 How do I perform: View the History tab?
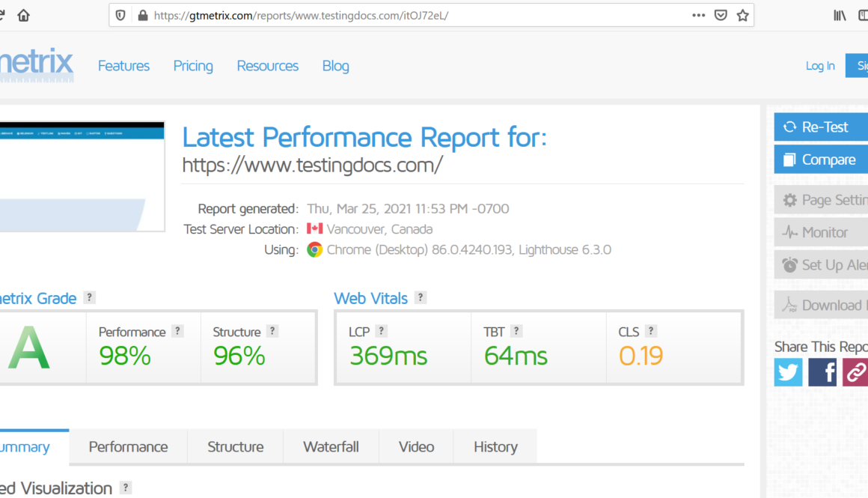pos(495,446)
